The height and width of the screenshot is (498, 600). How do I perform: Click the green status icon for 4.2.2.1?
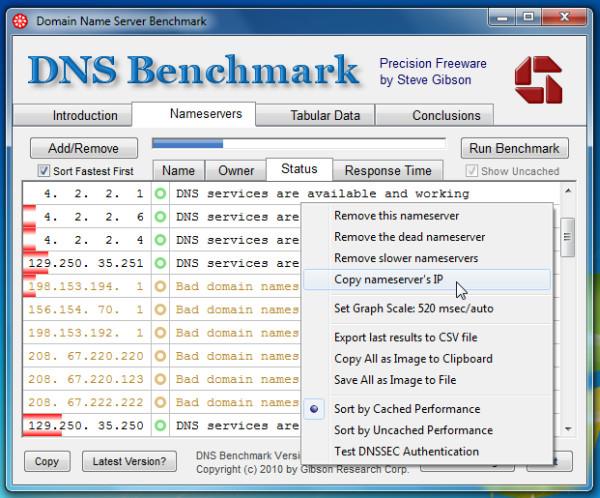click(x=160, y=193)
